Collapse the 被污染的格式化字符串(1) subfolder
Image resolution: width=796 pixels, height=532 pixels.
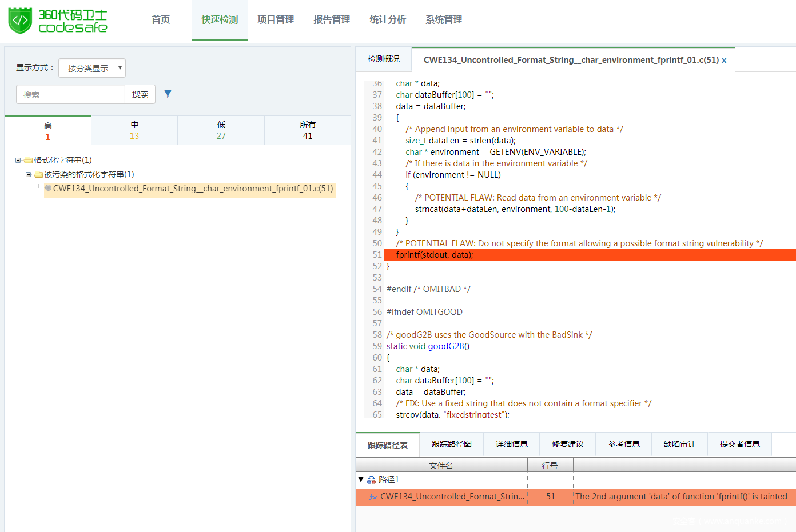[28, 174]
